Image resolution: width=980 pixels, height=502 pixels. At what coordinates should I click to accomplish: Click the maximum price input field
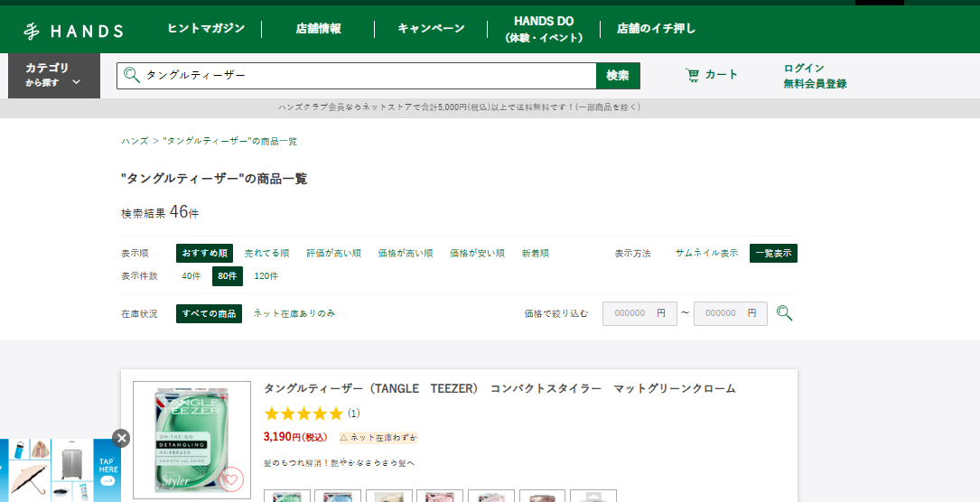731,313
